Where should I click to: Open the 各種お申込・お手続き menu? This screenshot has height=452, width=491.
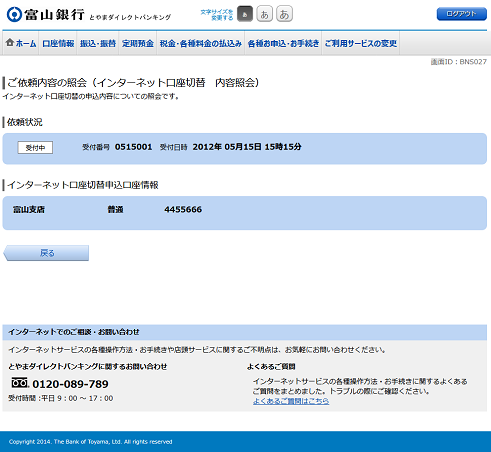coord(283,43)
